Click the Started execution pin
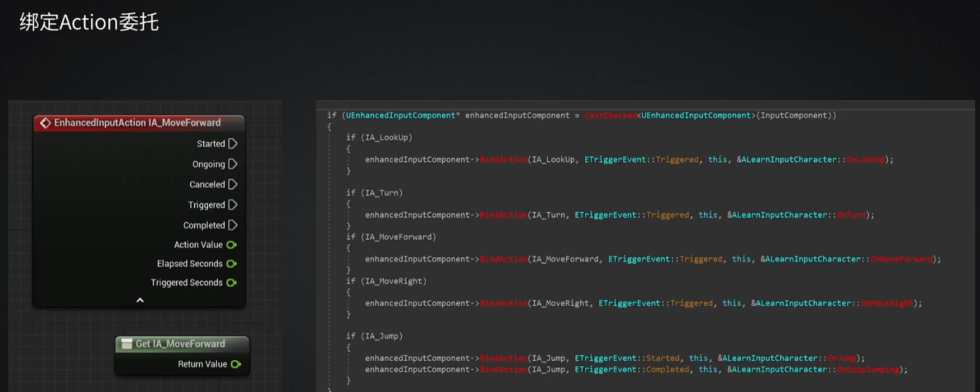 pos(233,144)
